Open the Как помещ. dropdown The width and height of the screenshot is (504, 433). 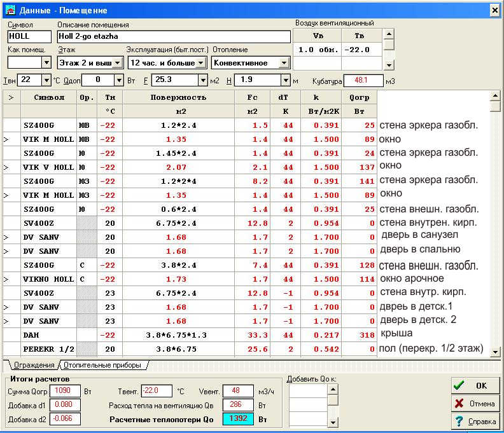pos(46,62)
